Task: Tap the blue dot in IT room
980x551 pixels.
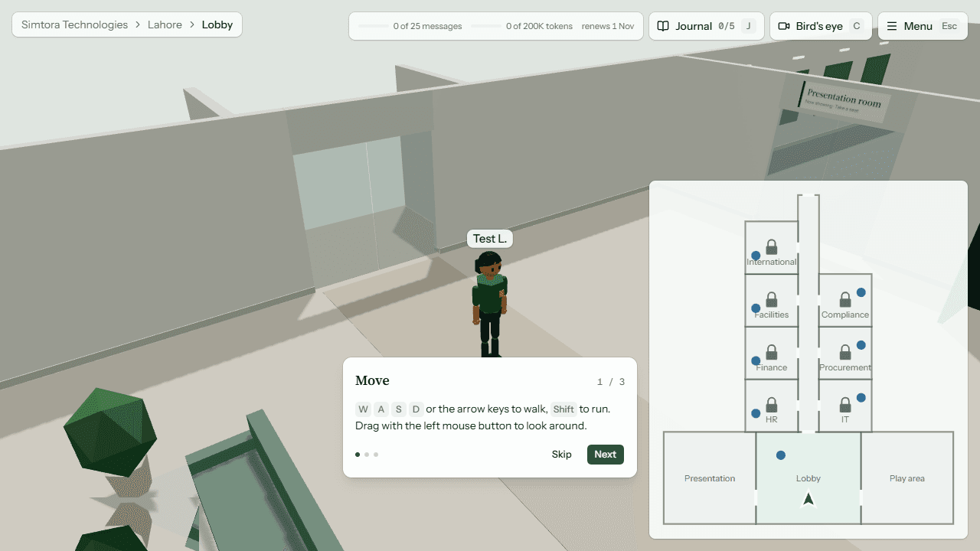Action: [861, 398]
